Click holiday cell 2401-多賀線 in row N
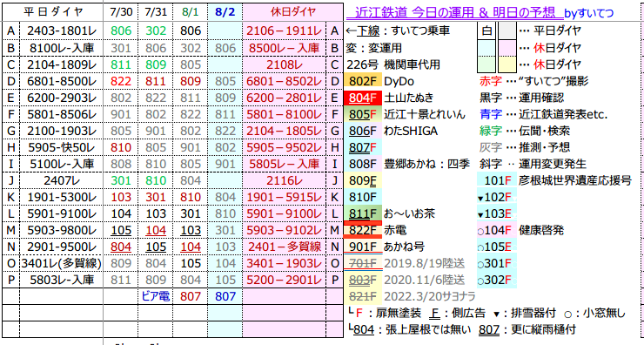 [x=285, y=247]
